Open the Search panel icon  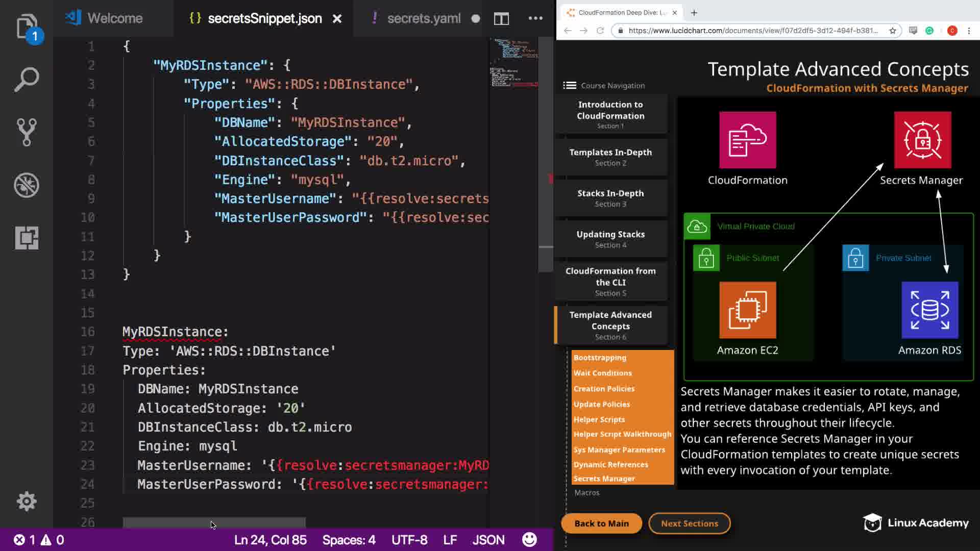click(26, 80)
